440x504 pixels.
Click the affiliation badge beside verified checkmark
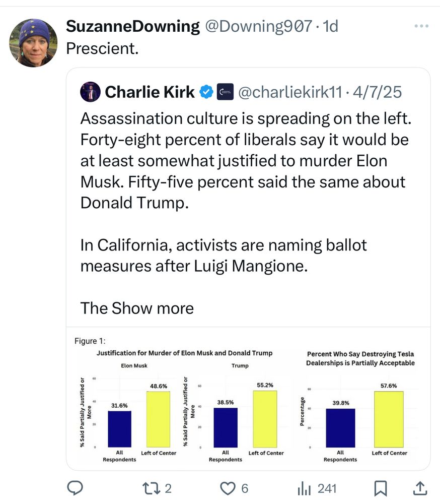pyautogui.click(x=225, y=92)
